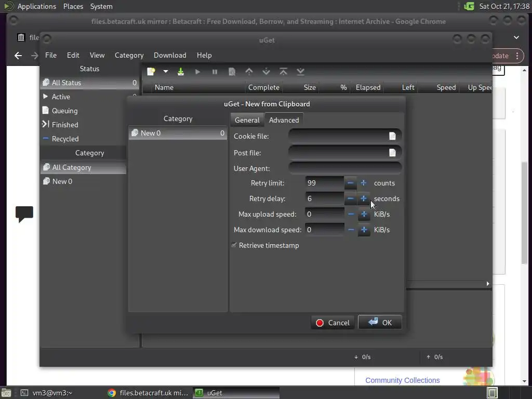532x399 pixels.
Task: Increase the Retry delay seconds
Action: [x=364, y=199]
